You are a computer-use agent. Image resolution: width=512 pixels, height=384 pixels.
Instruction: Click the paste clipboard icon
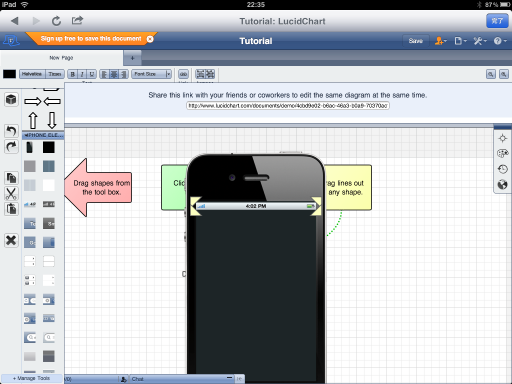point(11,209)
